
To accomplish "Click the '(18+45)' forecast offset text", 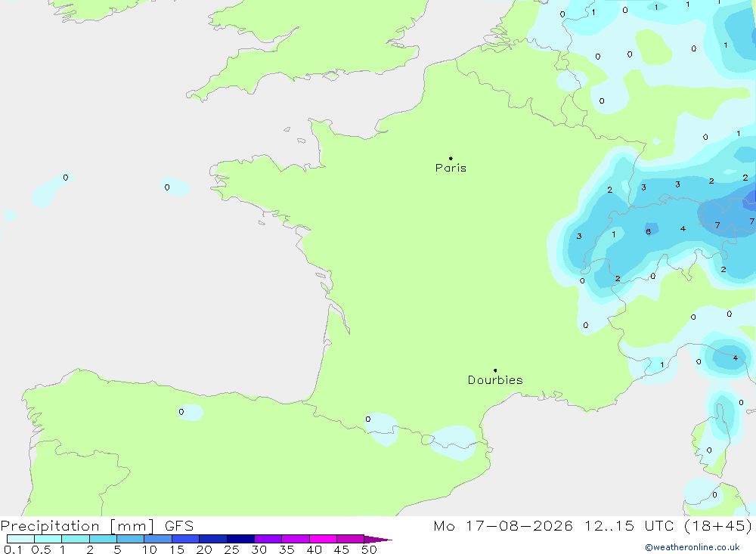I will 718,526.
